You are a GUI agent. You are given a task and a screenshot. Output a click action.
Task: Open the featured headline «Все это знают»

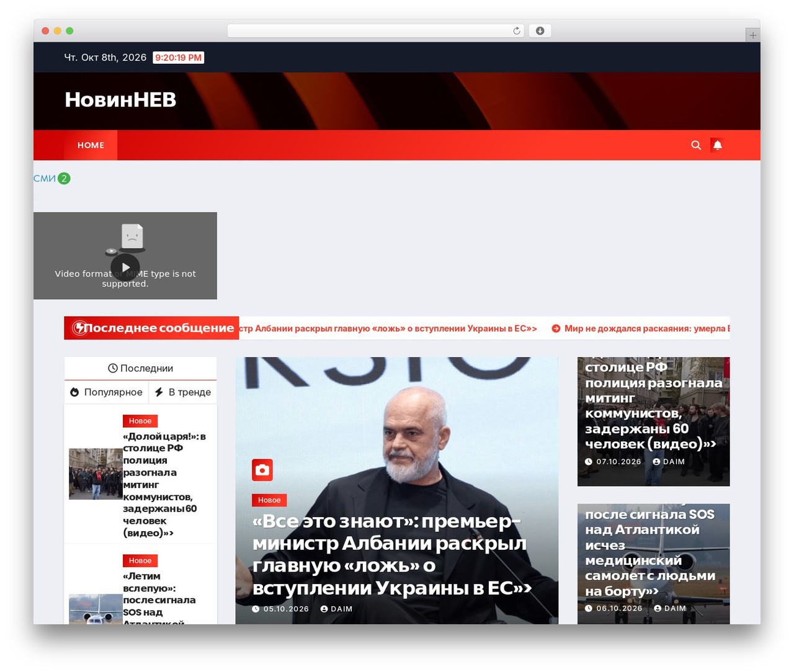pyautogui.click(x=392, y=554)
